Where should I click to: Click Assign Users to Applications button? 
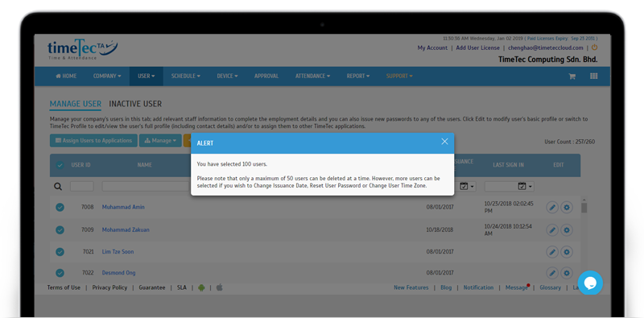[x=93, y=141]
